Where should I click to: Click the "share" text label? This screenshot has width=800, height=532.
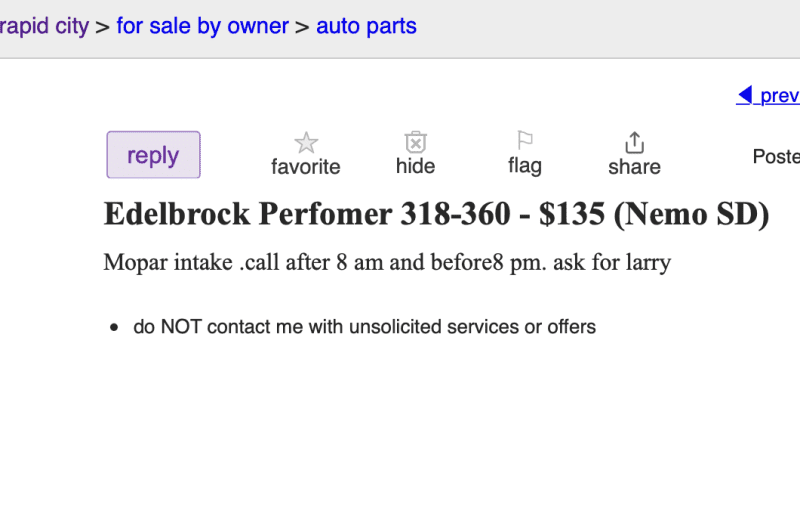(634, 167)
